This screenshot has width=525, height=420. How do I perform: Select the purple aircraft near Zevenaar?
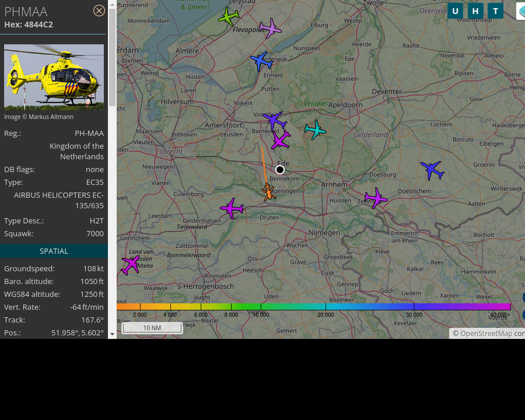pos(376,198)
